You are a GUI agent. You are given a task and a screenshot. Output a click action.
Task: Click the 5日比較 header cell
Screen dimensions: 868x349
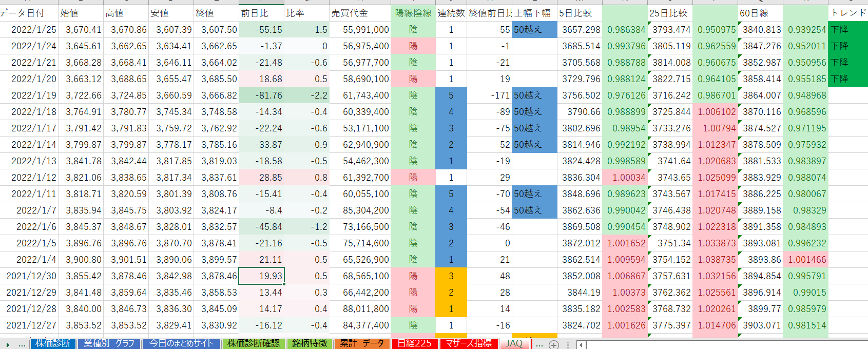coord(580,13)
